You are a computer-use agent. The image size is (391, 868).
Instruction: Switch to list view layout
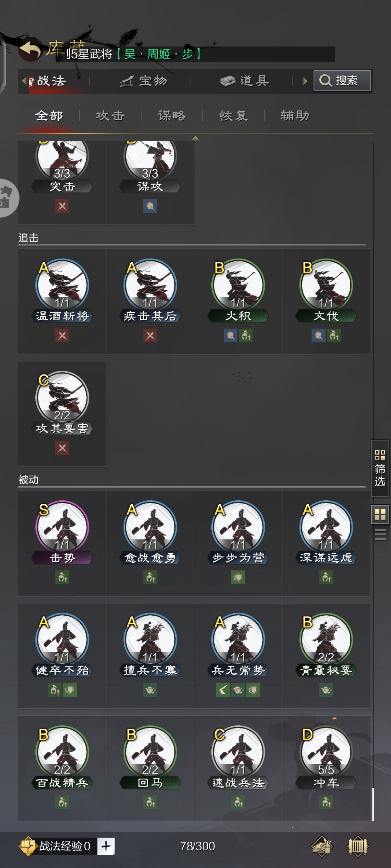click(x=380, y=534)
